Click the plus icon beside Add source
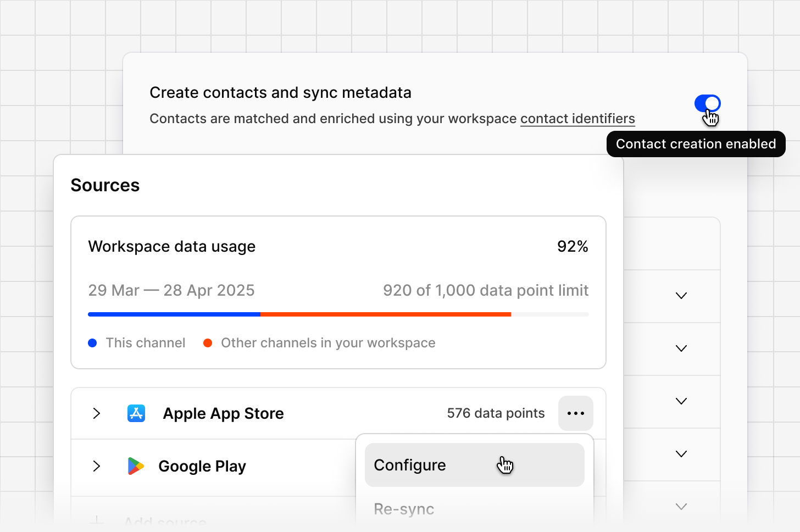This screenshot has height=532, width=800. (x=97, y=521)
